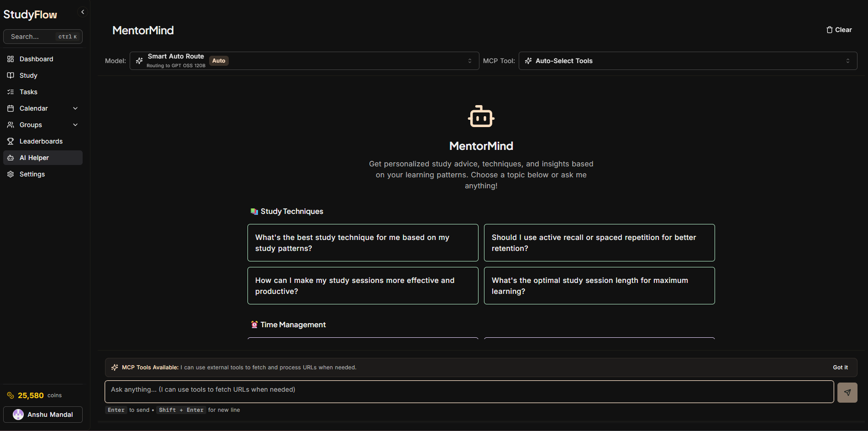Click the active recall suggestion card
This screenshot has width=868, height=431.
point(599,243)
